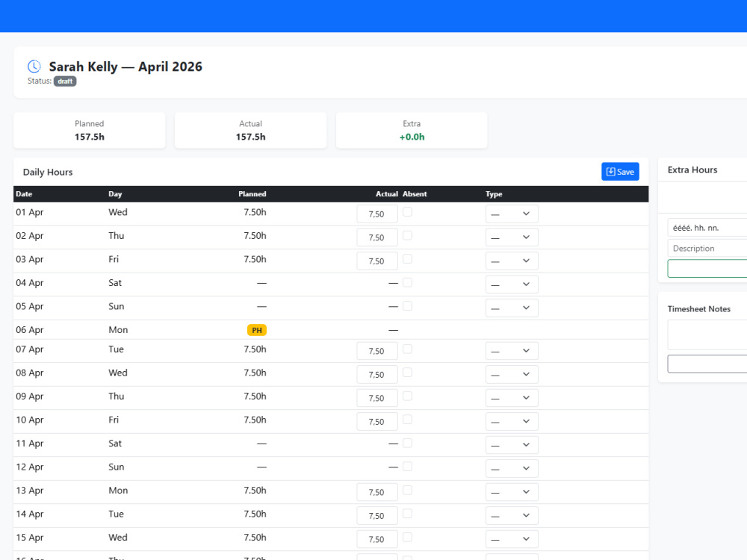Tick the Absent checkbox for 11 Apr
Viewport: 747px width, 560px height.
point(407,443)
